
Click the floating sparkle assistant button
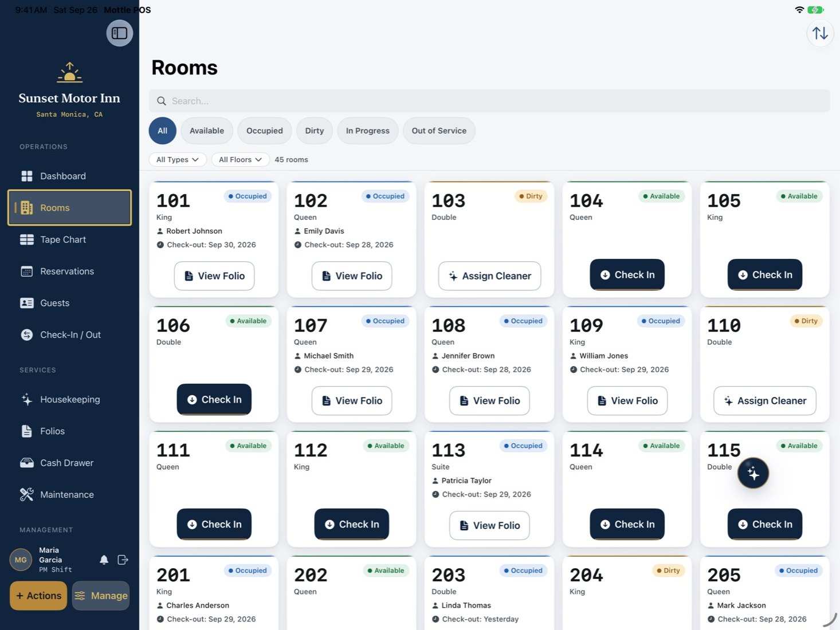753,473
